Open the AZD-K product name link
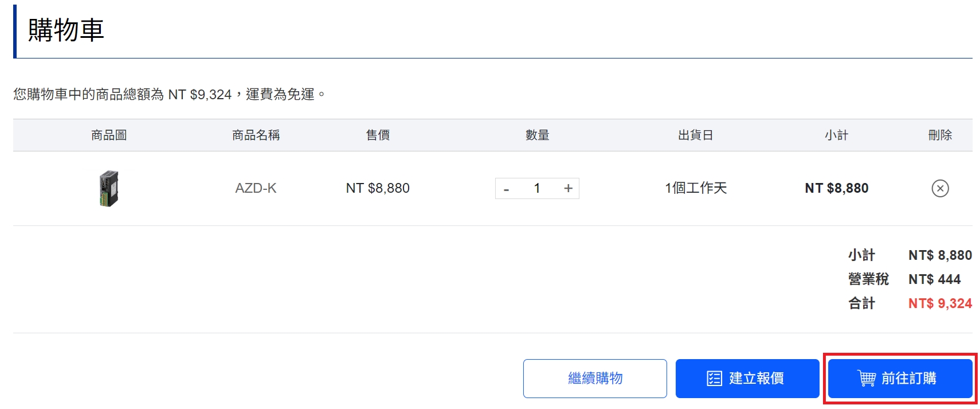Image resolution: width=980 pixels, height=409 pixels. click(x=256, y=188)
